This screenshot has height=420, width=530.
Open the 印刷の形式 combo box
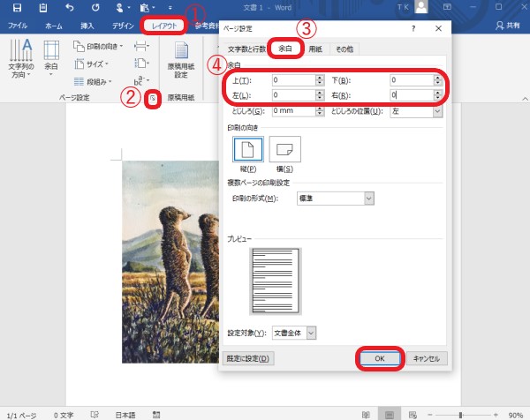326,199
